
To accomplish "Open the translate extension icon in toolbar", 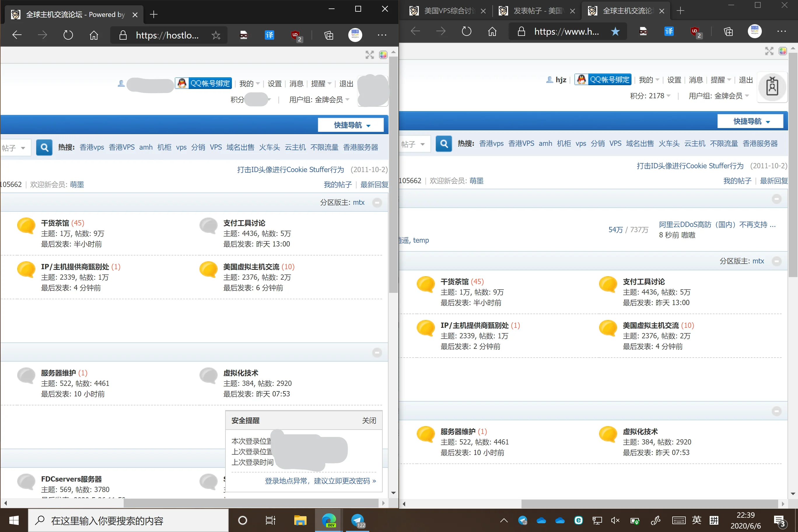I will pyautogui.click(x=269, y=35).
